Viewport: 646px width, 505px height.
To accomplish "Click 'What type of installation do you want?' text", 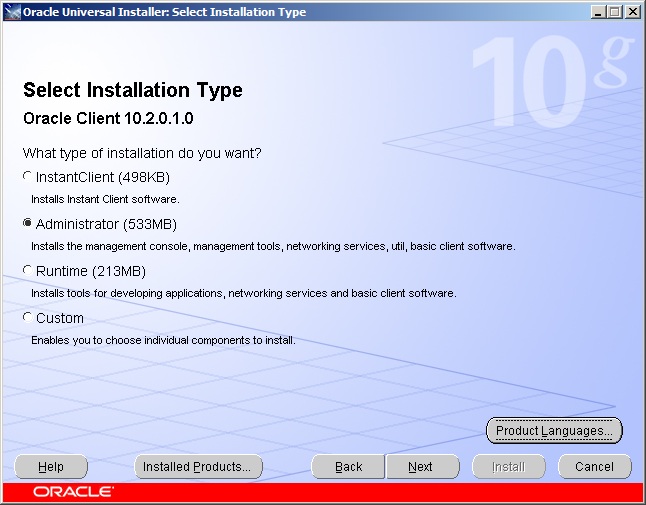I will tap(142, 153).
